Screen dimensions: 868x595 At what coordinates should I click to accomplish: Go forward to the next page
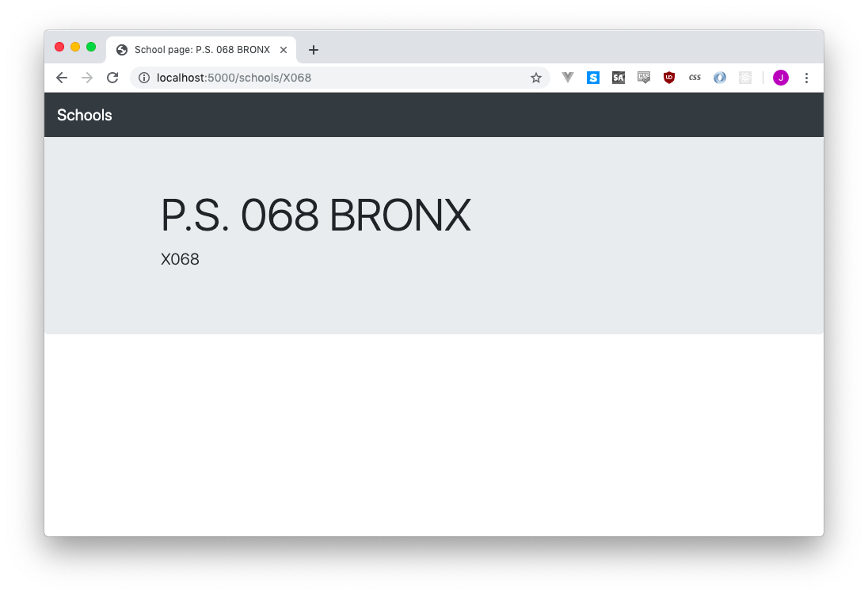[x=87, y=78]
